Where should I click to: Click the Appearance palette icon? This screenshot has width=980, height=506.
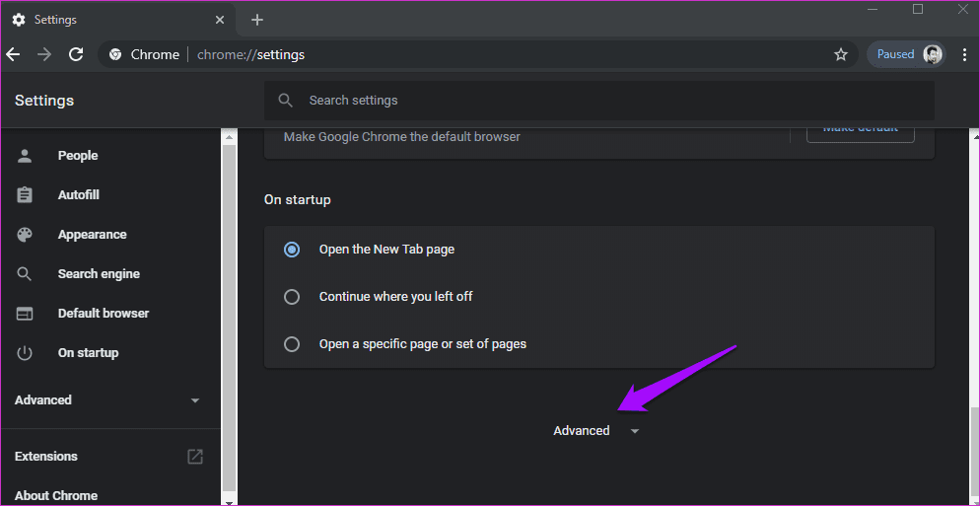pos(25,235)
